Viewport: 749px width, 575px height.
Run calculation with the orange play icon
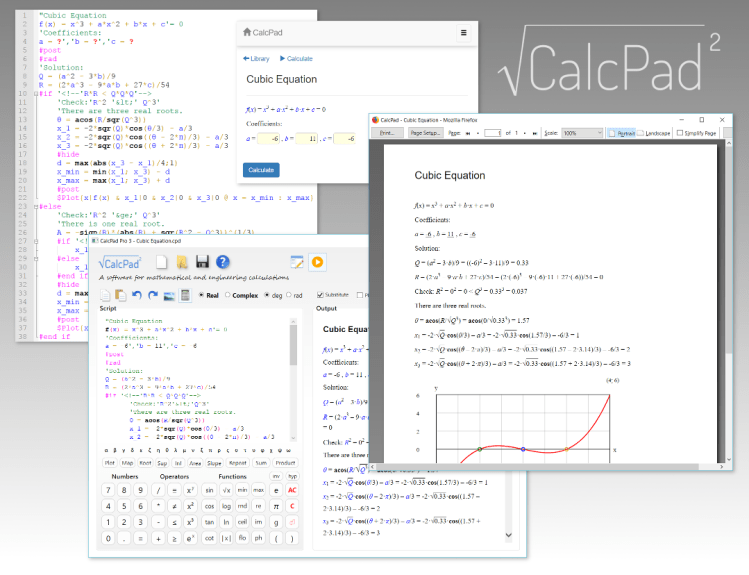click(x=317, y=262)
